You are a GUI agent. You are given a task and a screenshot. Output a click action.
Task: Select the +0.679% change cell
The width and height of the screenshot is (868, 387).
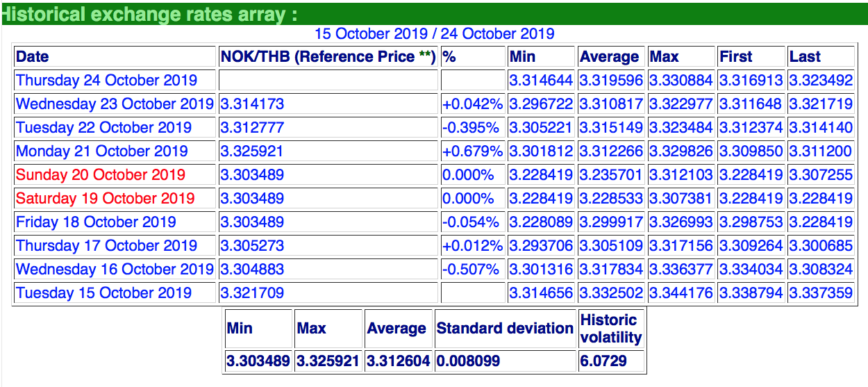tap(471, 151)
